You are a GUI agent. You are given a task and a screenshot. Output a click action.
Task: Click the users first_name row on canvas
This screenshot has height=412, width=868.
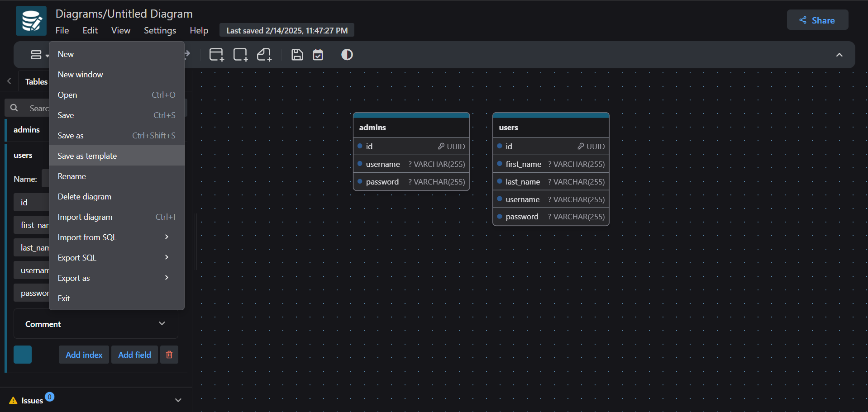551,164
